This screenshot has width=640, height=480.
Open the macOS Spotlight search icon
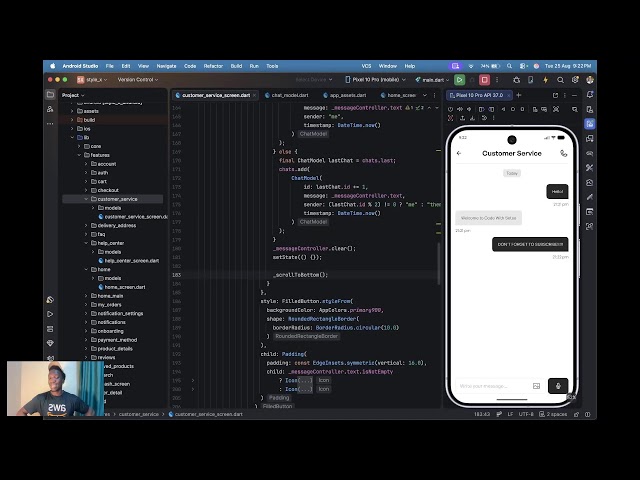coord(509,66)
